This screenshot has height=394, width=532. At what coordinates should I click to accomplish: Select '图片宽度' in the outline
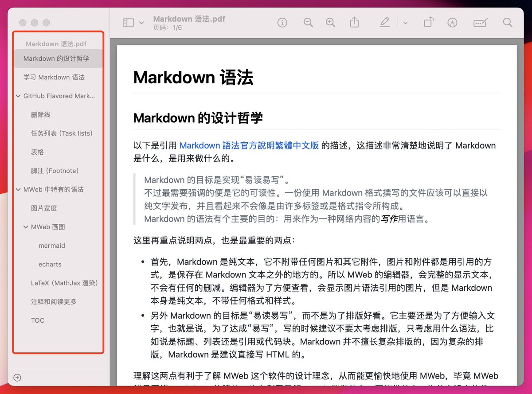[x=44, y=208]
